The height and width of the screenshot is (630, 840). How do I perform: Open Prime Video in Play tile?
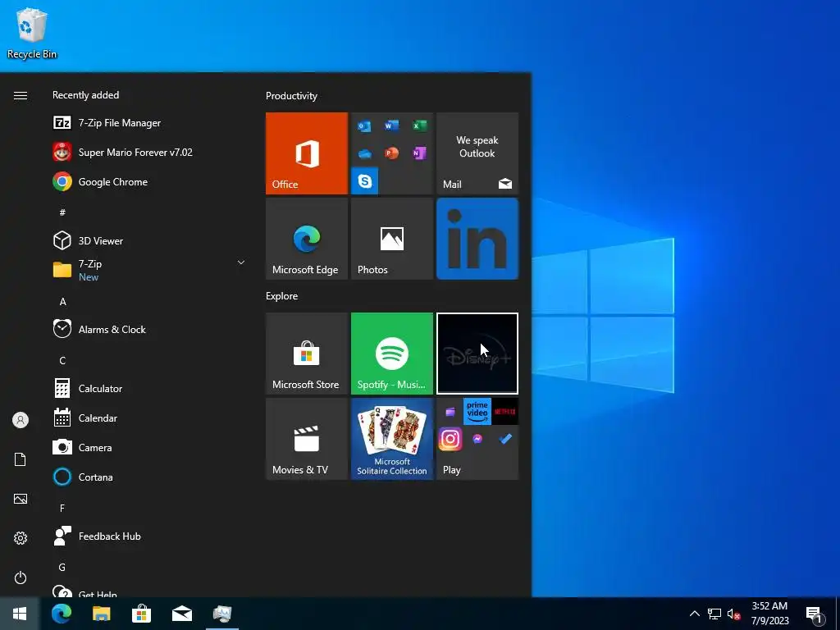pos(477,412)
